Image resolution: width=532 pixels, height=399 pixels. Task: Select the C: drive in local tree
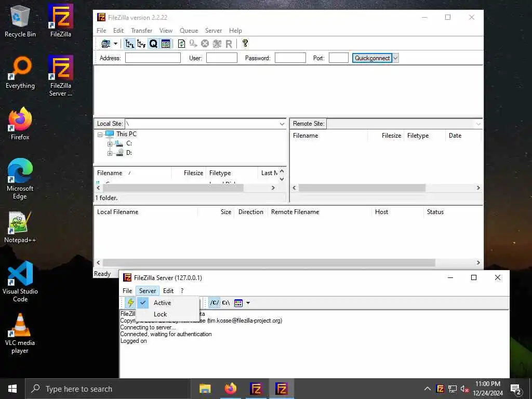pyautogui.click(x=129, y=143)
